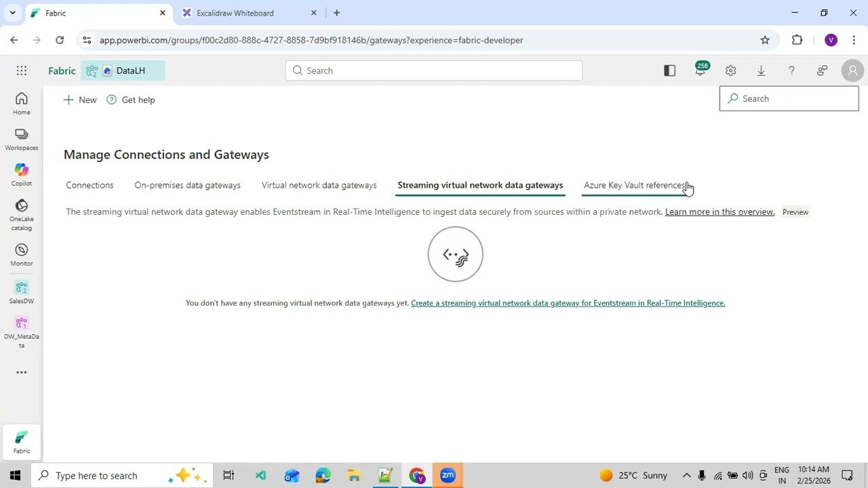The image size is (868, 488).
Task: Open Copilot from the sidebar
Action: 22,175
